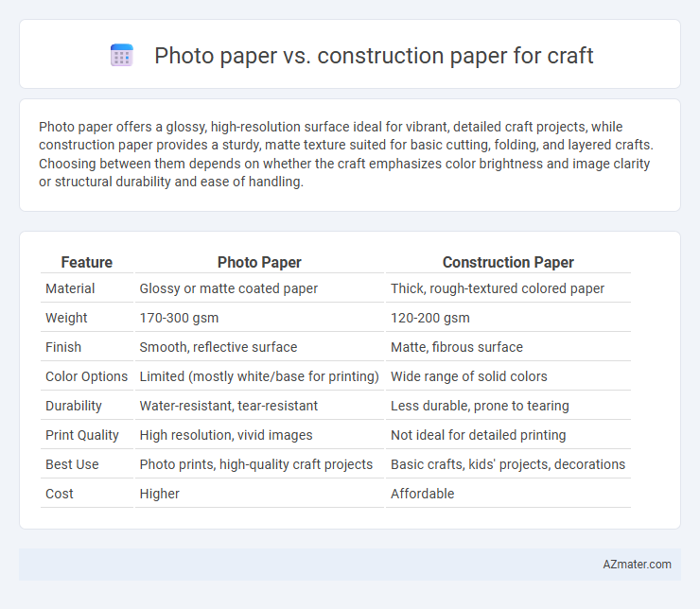The width and height of the screenshot is (700, 609).
Task: Click 'Limited (mostly white/base for printing)' cell
Action: 259,376
